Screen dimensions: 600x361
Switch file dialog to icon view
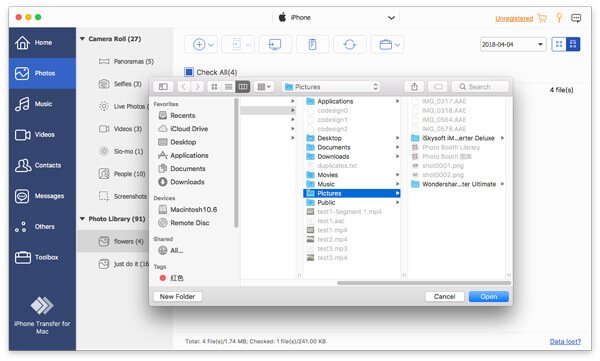[214, 87]
